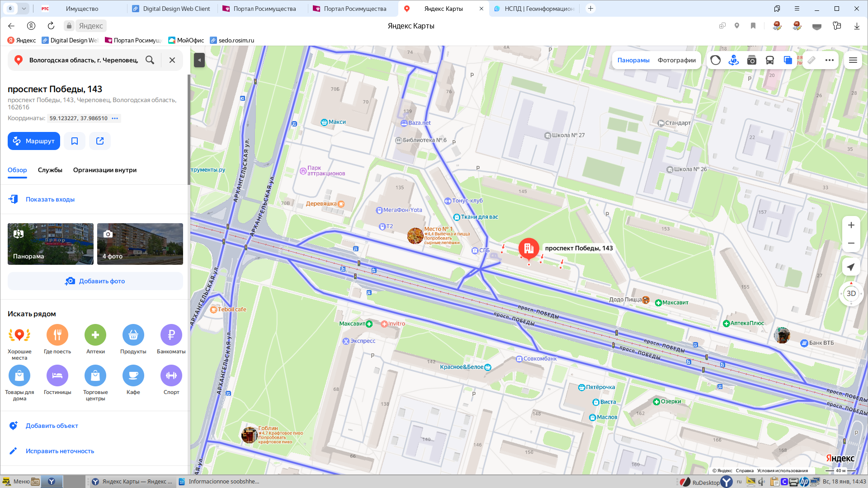Viewport: 868px width, 488px height.
Task: Click the search magnifier icon
Action: (150, 60)
